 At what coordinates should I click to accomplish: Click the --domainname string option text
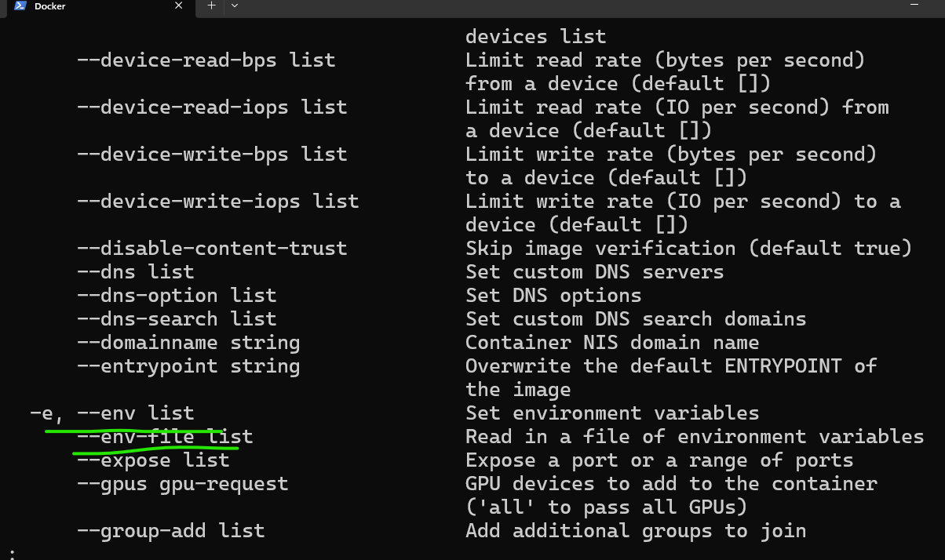[188, 342]
